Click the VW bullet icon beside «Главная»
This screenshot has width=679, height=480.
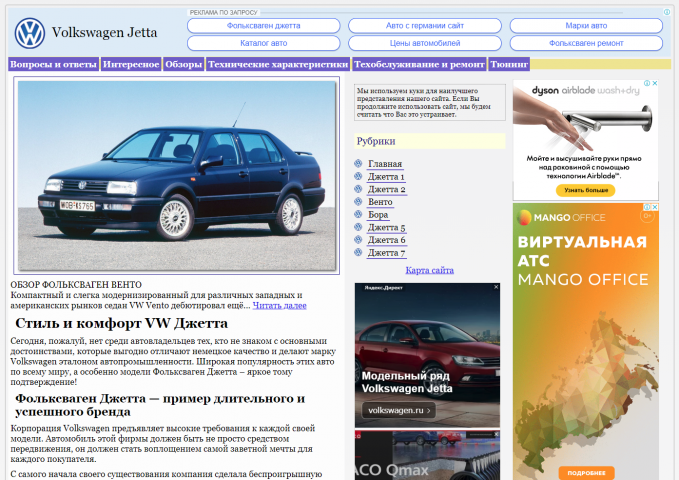(358, 163)
